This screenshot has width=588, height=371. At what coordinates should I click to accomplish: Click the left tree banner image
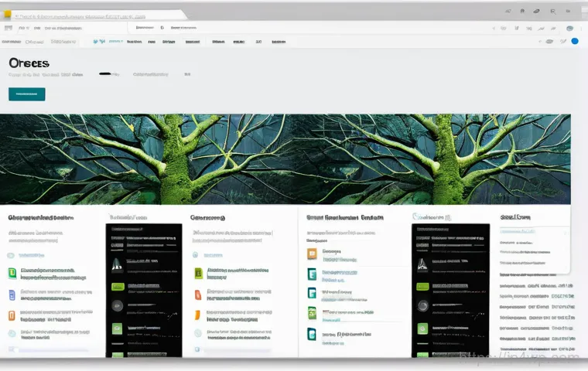147,159
